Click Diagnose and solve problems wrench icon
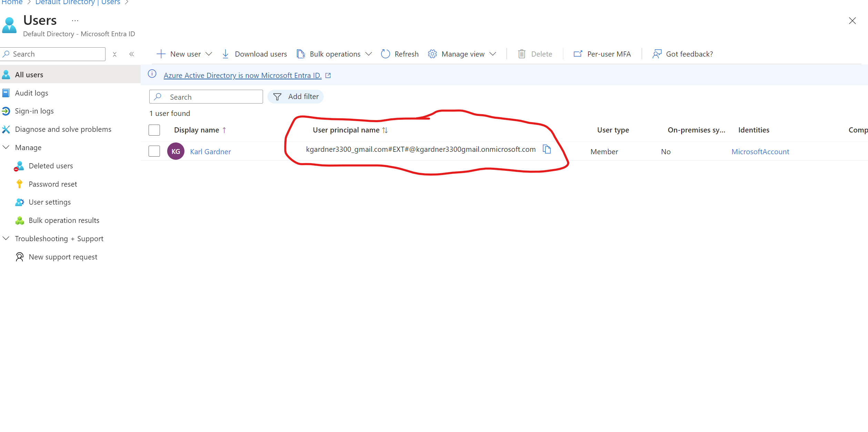Screen dimensions: 868x432 (x=6, y=129)
